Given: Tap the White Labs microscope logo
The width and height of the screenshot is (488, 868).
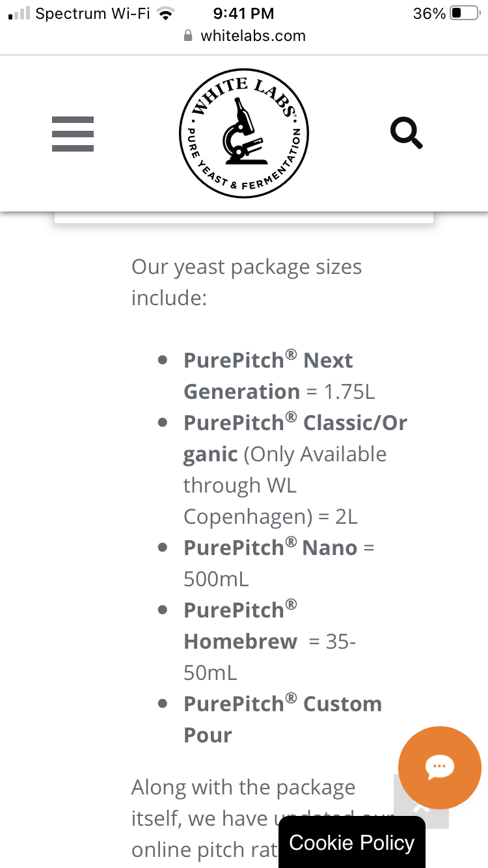Looking at the screenshot, I should pos(244,133).
